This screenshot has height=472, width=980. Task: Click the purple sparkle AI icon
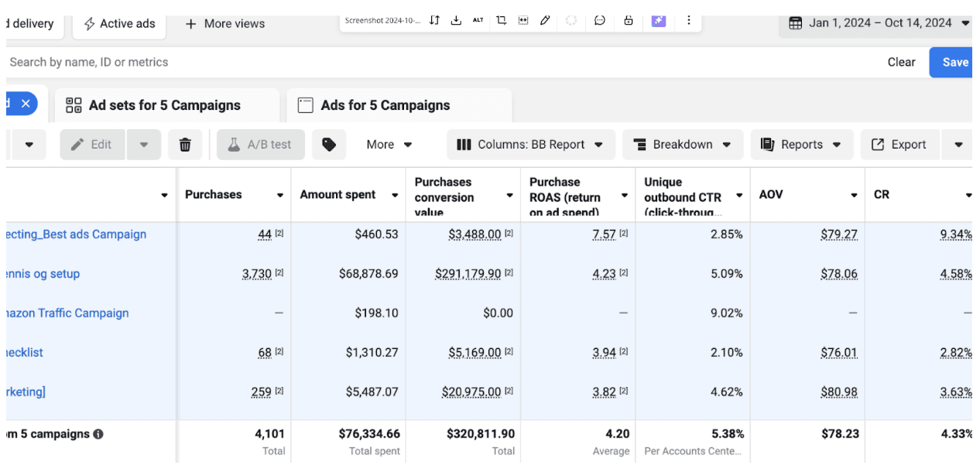pyautogui.click(x=658, y=21)
